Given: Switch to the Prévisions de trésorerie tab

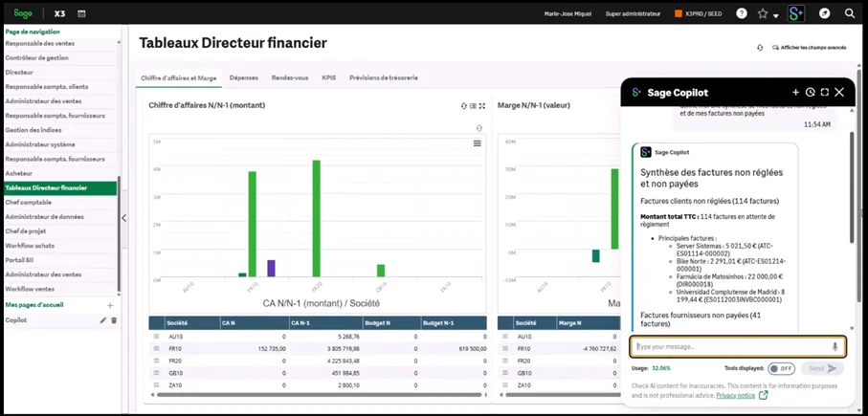Looking at the screenshot, I should coord(383,77).
